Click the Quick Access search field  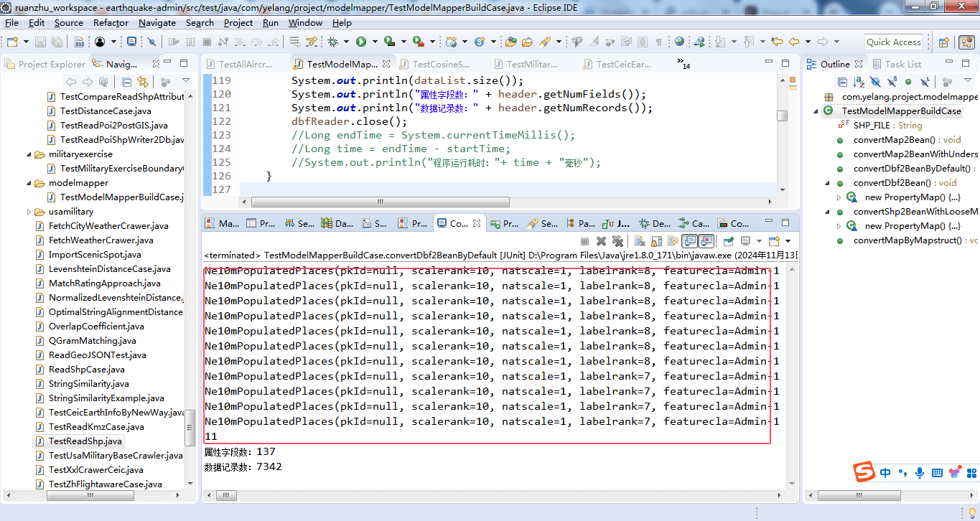click(x=893, y=42)
